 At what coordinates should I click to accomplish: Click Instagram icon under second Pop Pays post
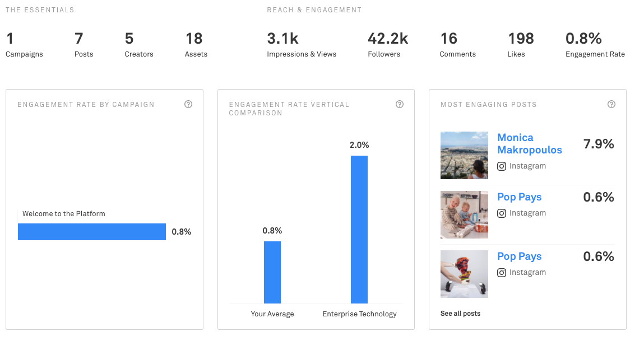point(502,273)
